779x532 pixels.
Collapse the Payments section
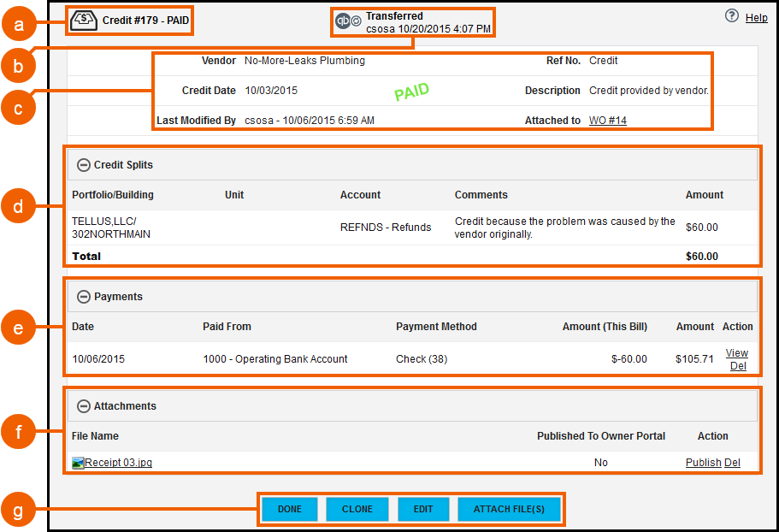(x=84, y=295)
